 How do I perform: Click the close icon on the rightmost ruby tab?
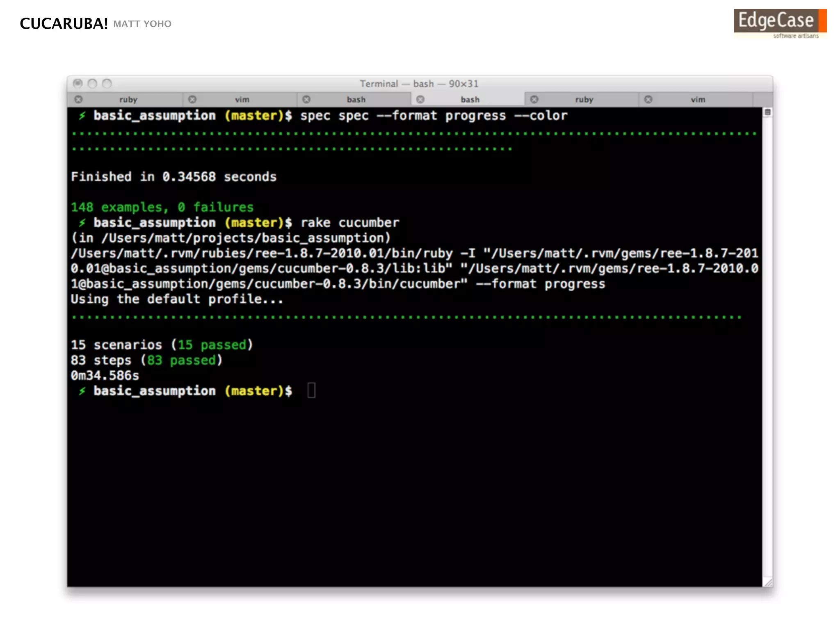[534, 100]
